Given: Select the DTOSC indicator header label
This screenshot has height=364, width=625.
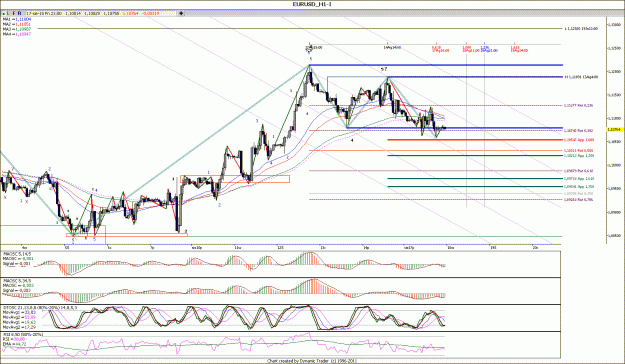Looking at the screenshot, I should click(40, 308).
